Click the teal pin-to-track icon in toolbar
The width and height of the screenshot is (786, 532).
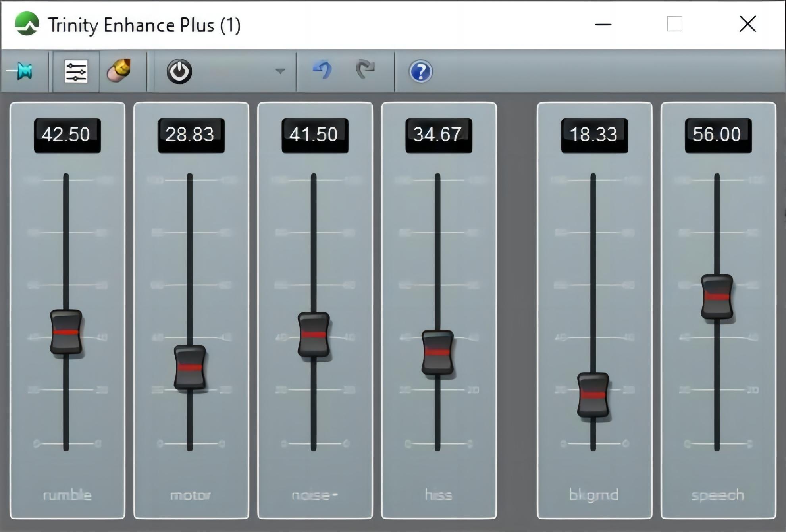click(20, 71)
